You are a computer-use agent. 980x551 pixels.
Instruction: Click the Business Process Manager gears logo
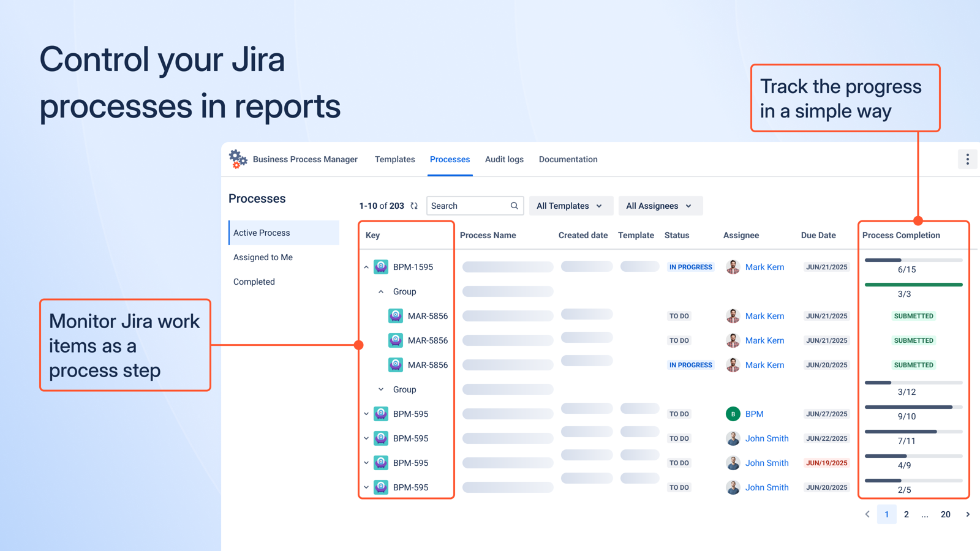[x=238, y=159]
